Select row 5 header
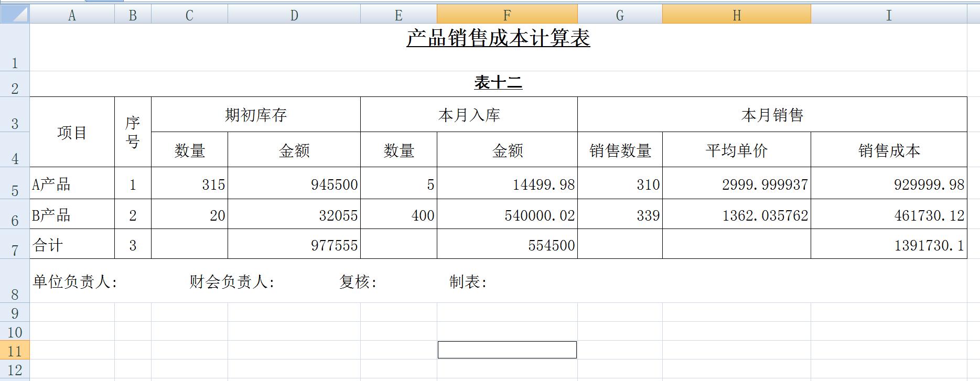This screenshot has width=980, height=381. click(x=15, y=183)
